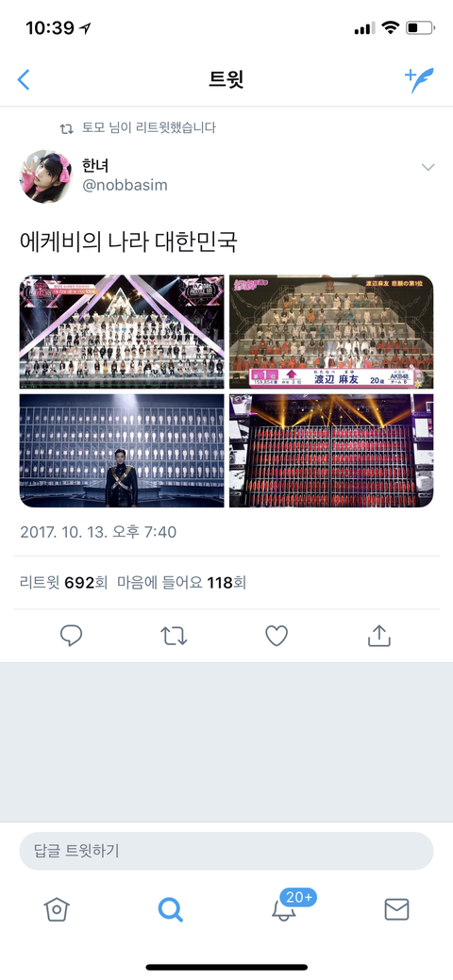Like the tweet with heart icon
The image size is (453, 980).
(x=277, y=636)
